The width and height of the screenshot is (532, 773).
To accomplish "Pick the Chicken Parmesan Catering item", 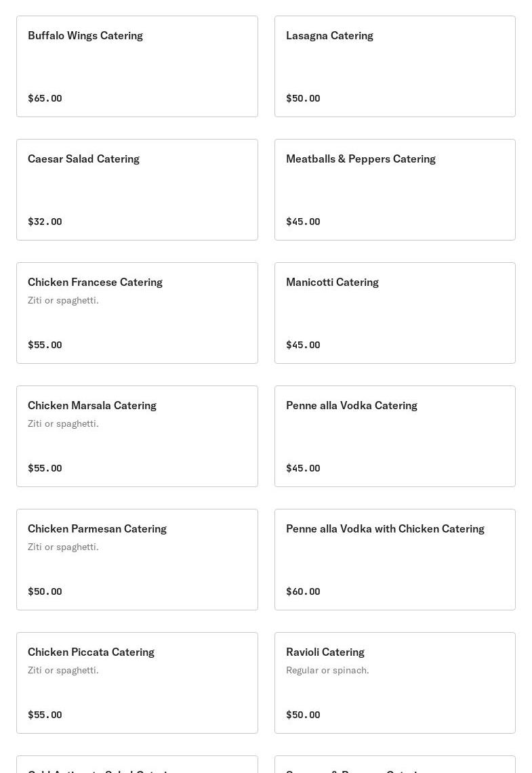I will click(x=137, y=560).
